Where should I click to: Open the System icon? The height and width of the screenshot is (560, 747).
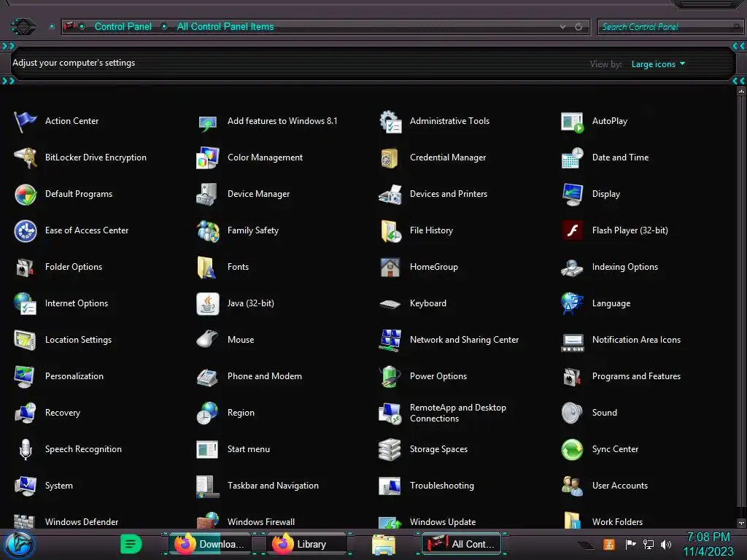(x=26, y=486)
